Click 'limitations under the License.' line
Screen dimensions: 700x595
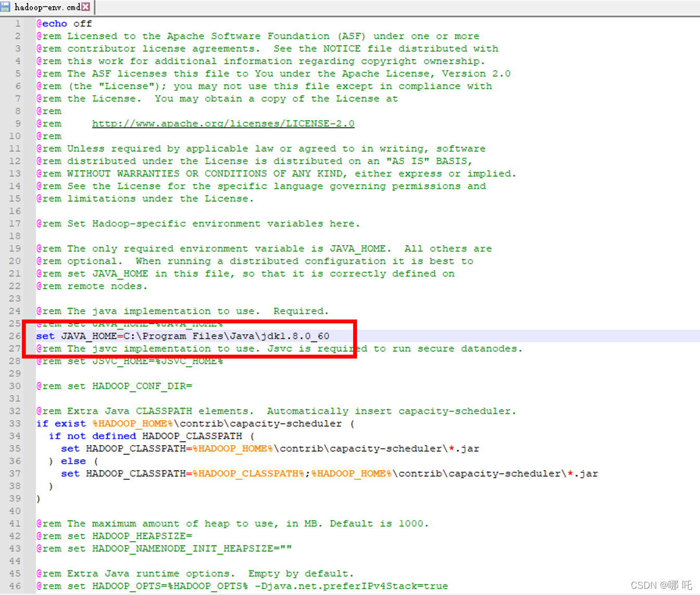(145, 198)
